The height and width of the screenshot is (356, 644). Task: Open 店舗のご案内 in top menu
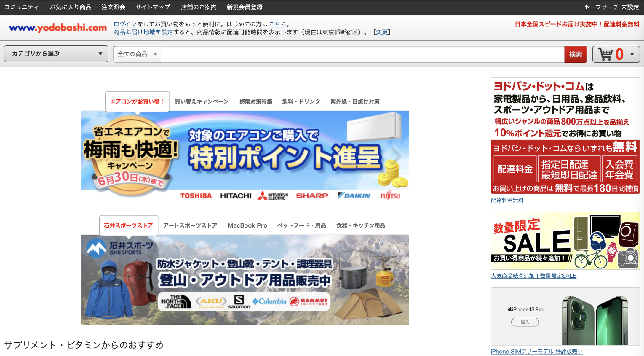click(x=199, y=7)
